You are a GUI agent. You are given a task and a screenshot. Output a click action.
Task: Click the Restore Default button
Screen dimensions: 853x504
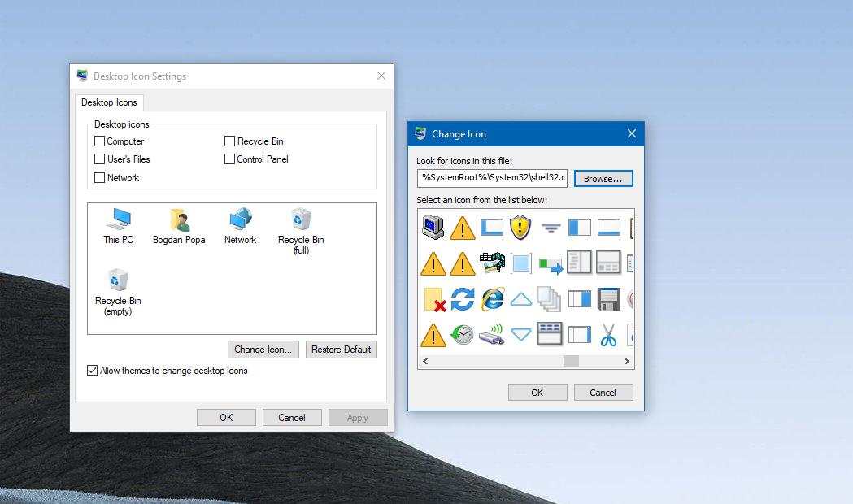(341, 350)
